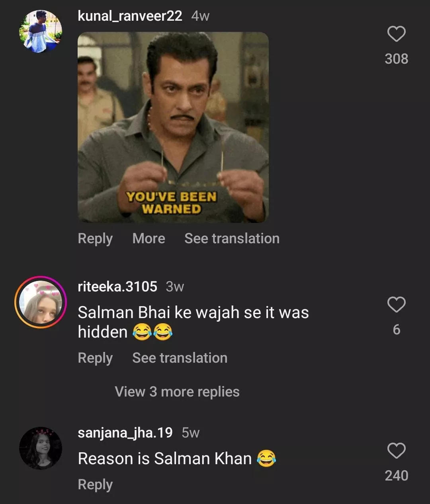Image resolution: width=430 pixels, height=504 pixels.
Task: See translation of kunal_ranveer22's comment
Action: click(x=232, y=238)
